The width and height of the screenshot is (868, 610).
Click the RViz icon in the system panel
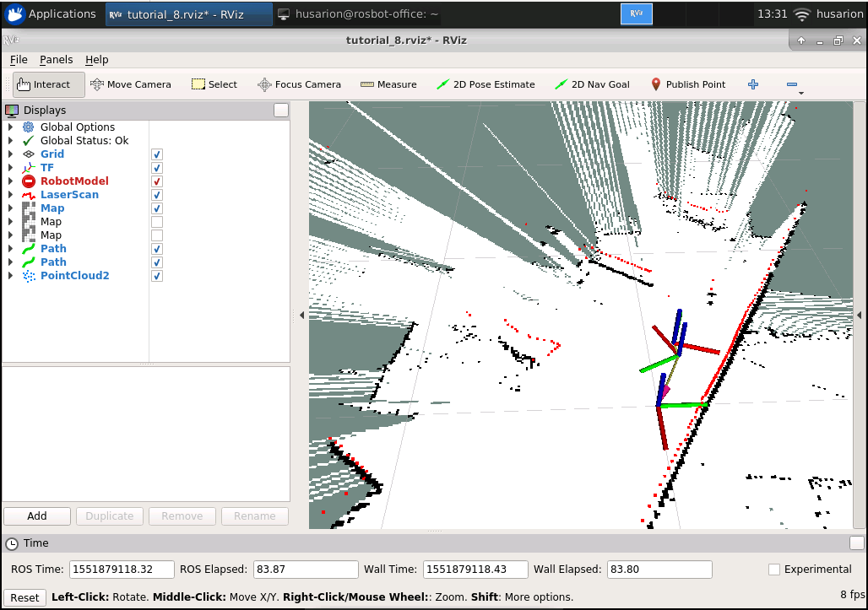point(636,13)
